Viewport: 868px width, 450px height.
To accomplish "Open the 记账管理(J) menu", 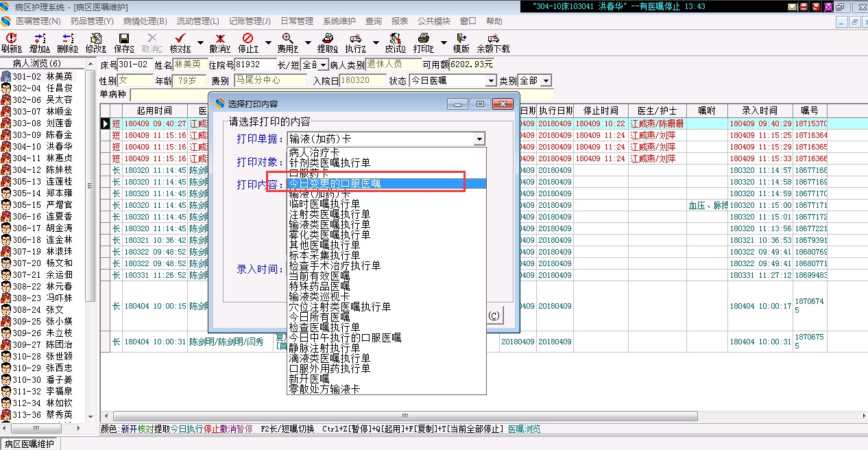I will 250,21.
